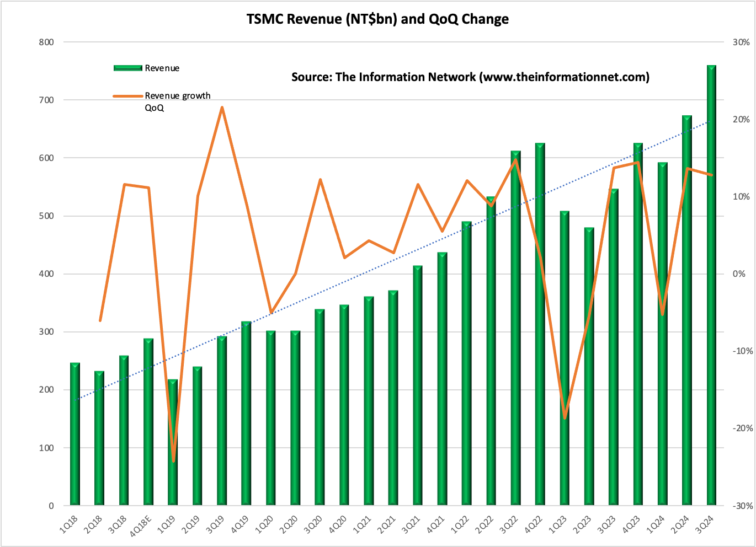Select the green Revenue legend swatch
Viewport: 756px width, 547px height.
coord(128,68)
